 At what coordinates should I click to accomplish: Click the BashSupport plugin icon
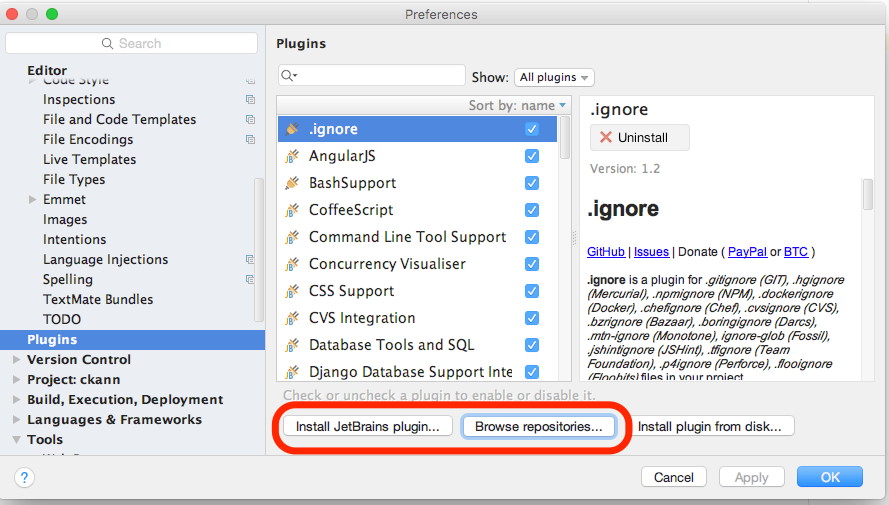click(x=292, y=183)
